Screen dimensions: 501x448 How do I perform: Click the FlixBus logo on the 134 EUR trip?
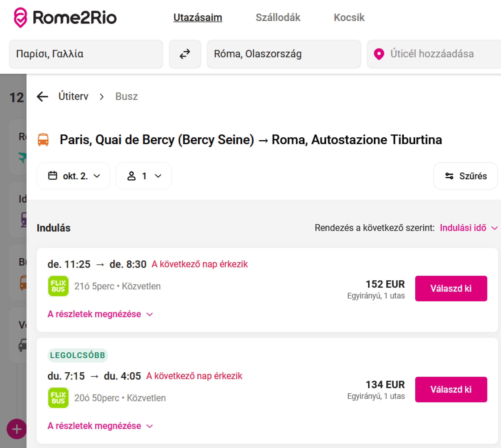coord(58,398)
